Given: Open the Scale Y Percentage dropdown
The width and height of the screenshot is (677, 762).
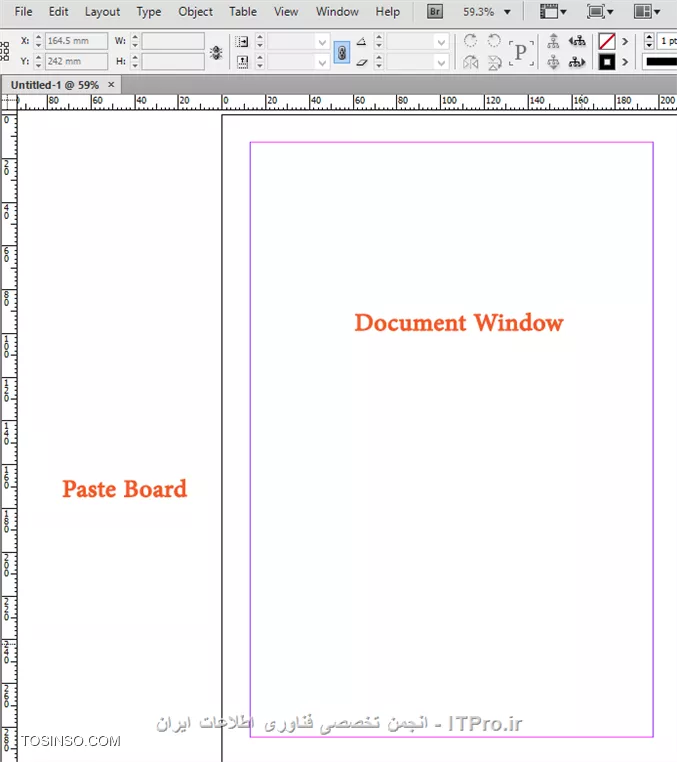Looking at the screenshot, I should point(322,62).
